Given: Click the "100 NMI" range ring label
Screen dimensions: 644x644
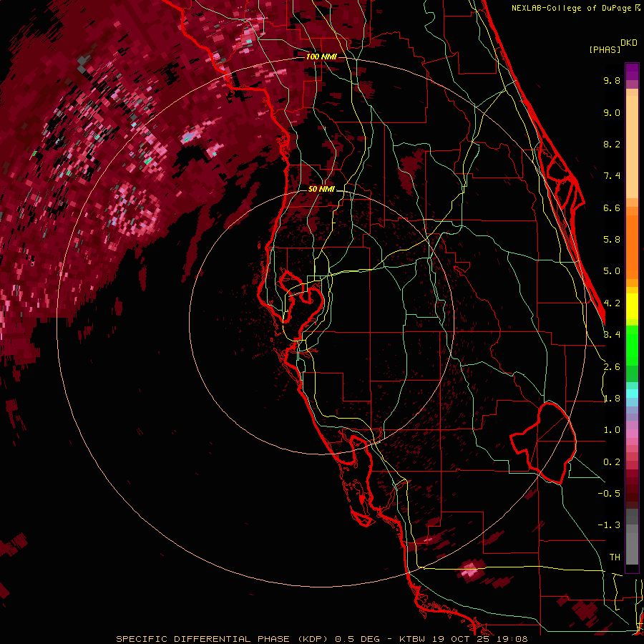Looking at the screenshot, I should (321, 57).
